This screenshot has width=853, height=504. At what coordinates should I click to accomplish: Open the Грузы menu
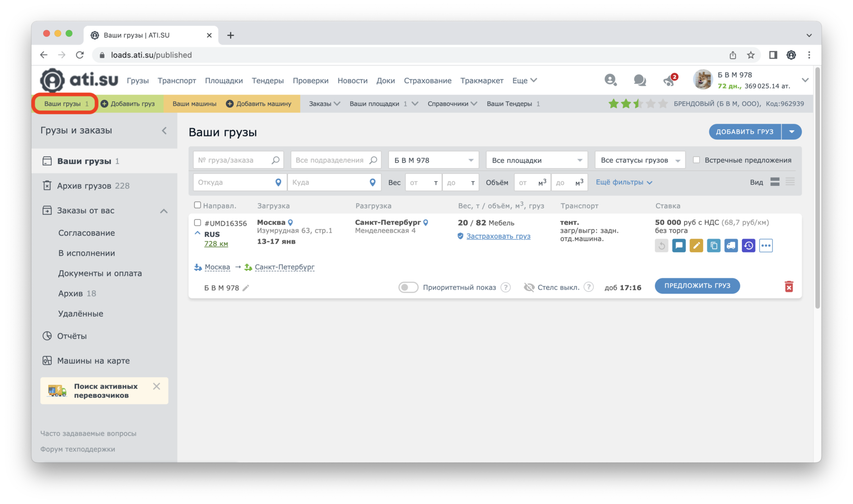[x=138, y=80]
